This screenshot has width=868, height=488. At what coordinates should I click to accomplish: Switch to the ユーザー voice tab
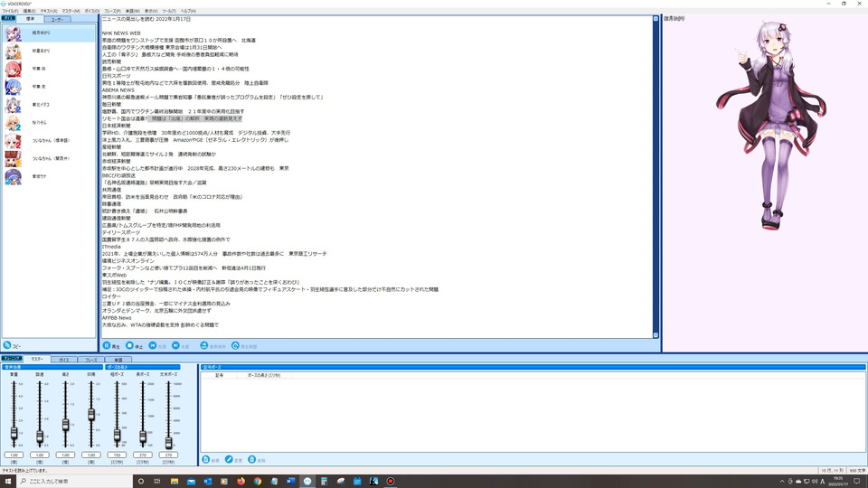(57, 19)
